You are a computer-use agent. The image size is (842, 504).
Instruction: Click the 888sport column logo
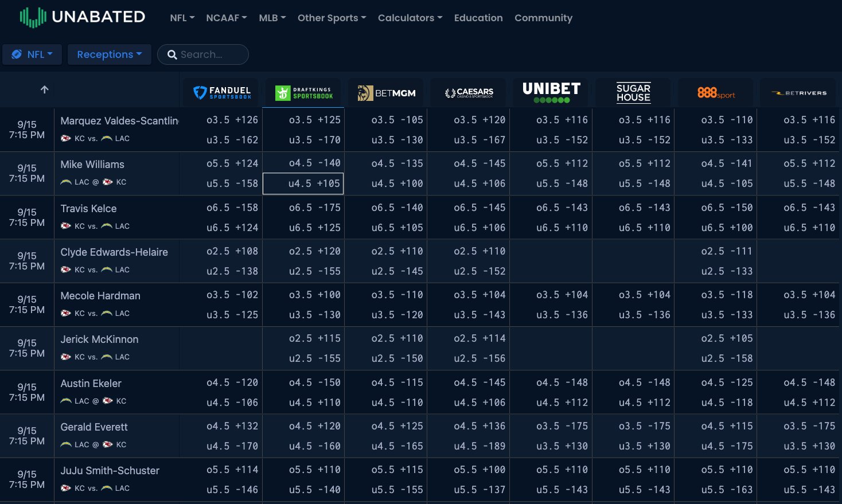tap(716, 93)
